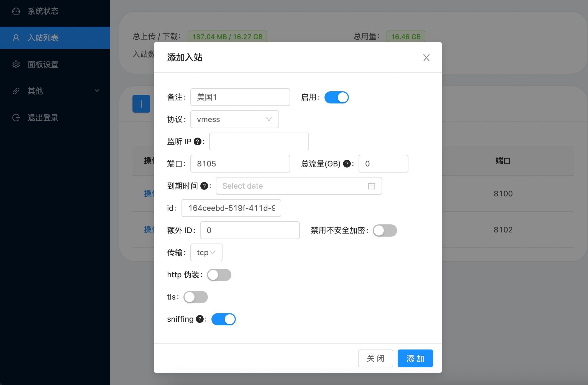588x385 pixels.
Task: Click the logout icon in sidebar
Action: click(16, 118)
